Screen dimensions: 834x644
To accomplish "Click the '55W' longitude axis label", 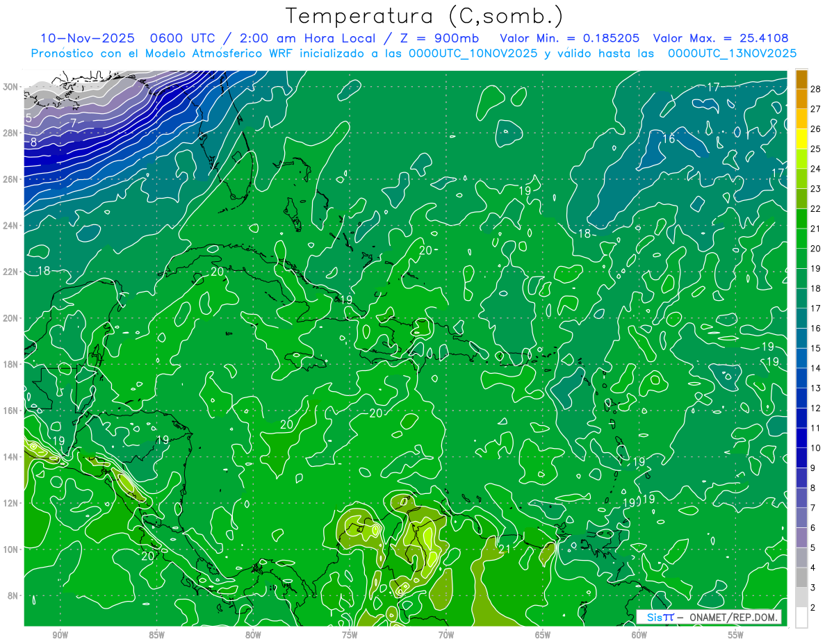I will coord(736,635).
